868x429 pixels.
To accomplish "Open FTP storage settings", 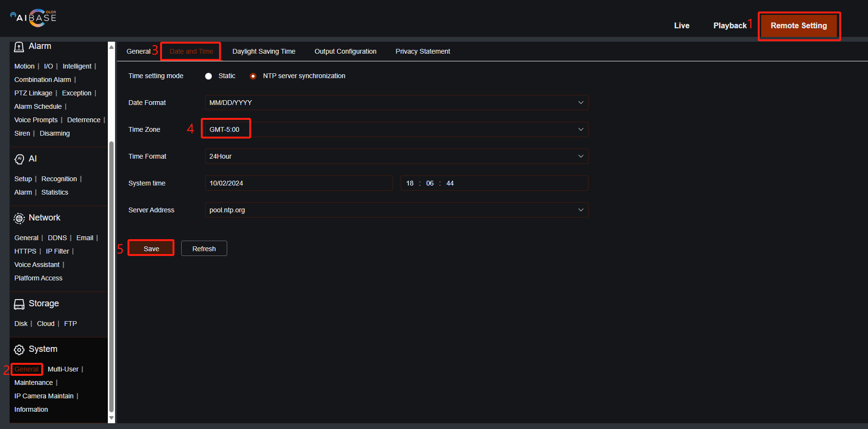I will [70, 324].
